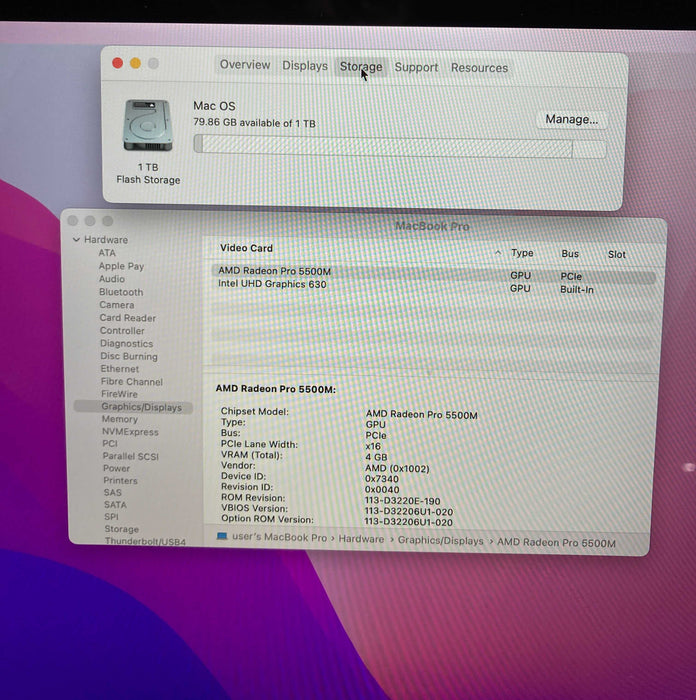This screenshot has width=696, height=700.
Task: Click the Manage... button
Action: click(571, 120)
